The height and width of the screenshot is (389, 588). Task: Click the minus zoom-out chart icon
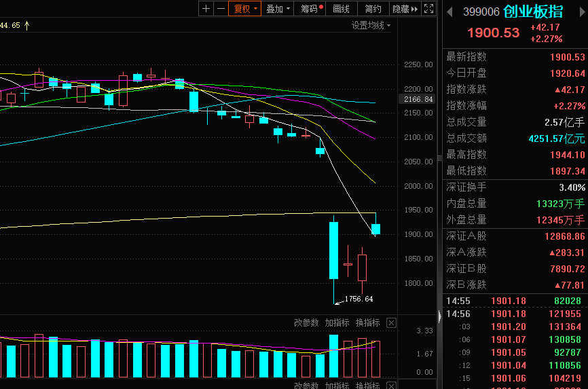(x=221, y=9)
